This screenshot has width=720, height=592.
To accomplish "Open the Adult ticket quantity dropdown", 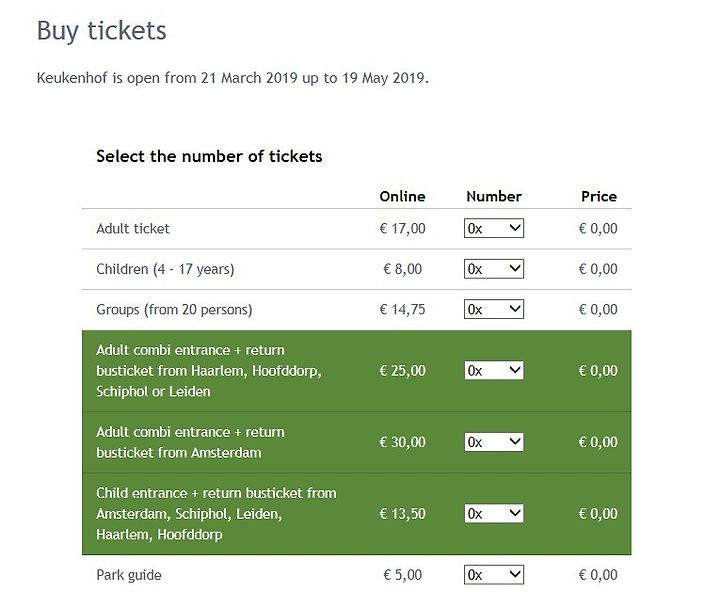I will [494, 228].
